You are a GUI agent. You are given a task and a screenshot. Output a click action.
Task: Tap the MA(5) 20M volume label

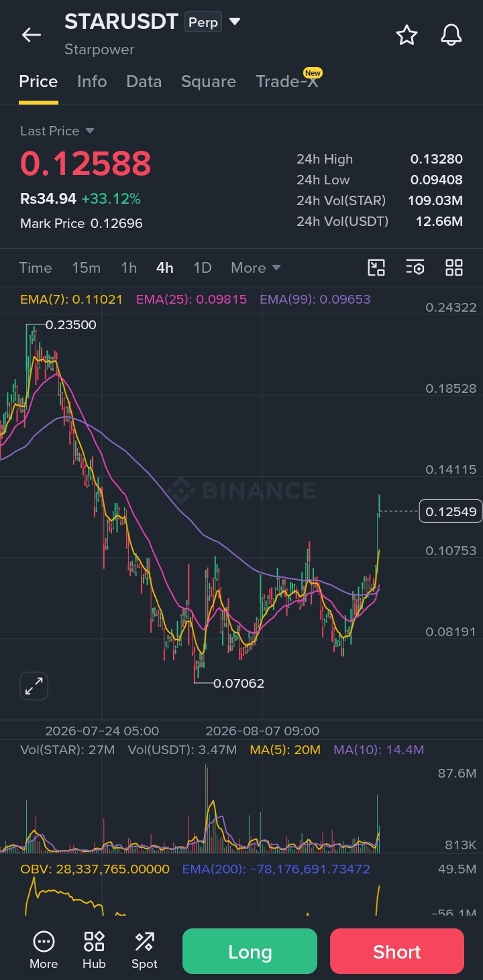(x=285, y=750)
